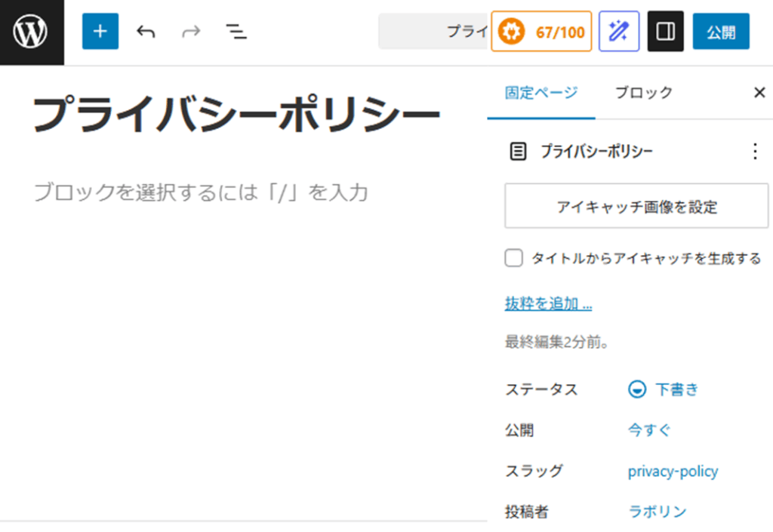Click the Redo arrow
Screen dimensions: 773x532
click(191, 31)
